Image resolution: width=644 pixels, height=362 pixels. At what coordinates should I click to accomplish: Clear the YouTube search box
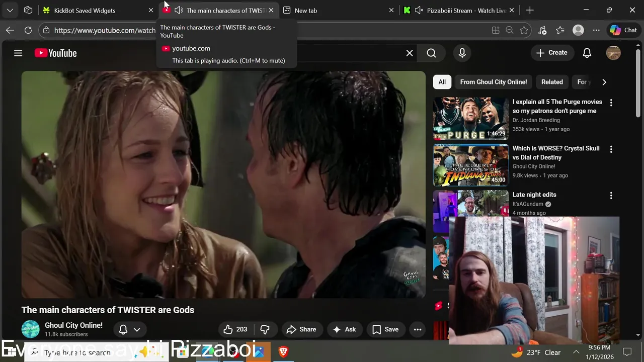[x=410, y=53]
